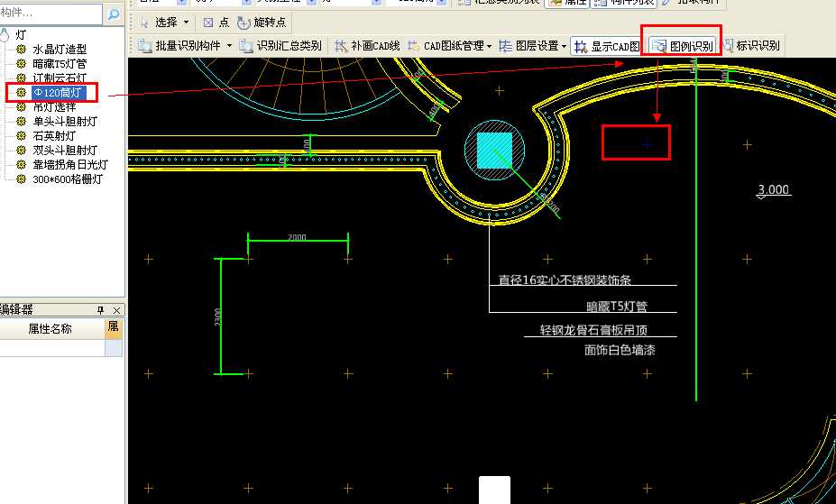Select Φ120筒灯 in component tree
This screenshot has width=836, height=504.
pos(60,92)
